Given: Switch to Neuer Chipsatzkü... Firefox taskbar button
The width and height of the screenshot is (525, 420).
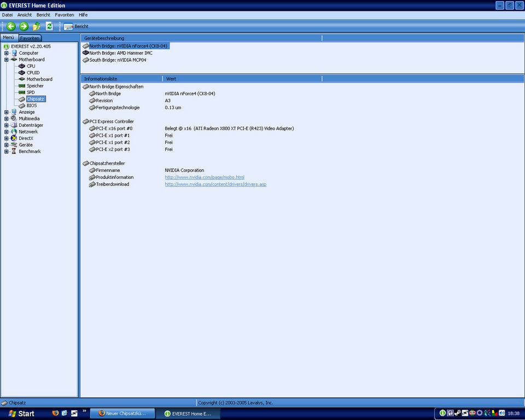Looking at the screenshot, I should [x=123, y=413].
